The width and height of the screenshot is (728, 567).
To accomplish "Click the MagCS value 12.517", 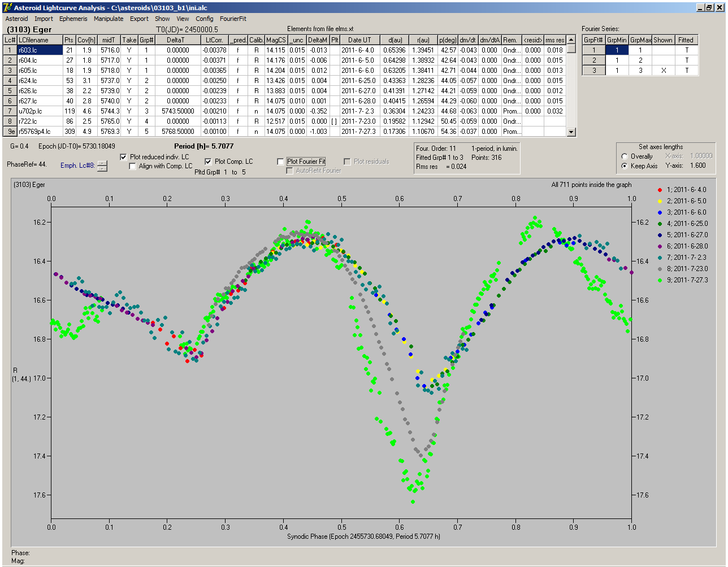I will tap(276, 121).
